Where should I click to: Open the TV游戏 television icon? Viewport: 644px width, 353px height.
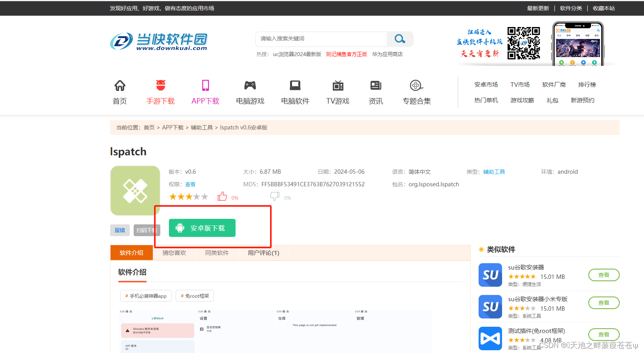[338, 86]
